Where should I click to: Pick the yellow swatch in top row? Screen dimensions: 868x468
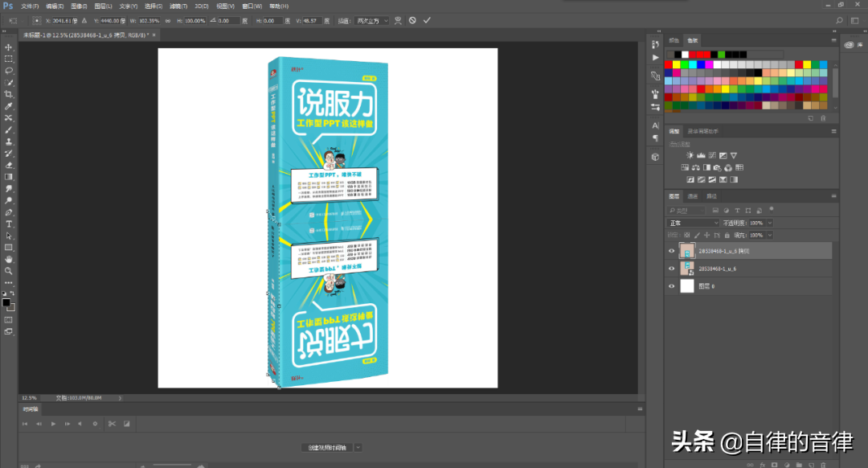point(676,65)
